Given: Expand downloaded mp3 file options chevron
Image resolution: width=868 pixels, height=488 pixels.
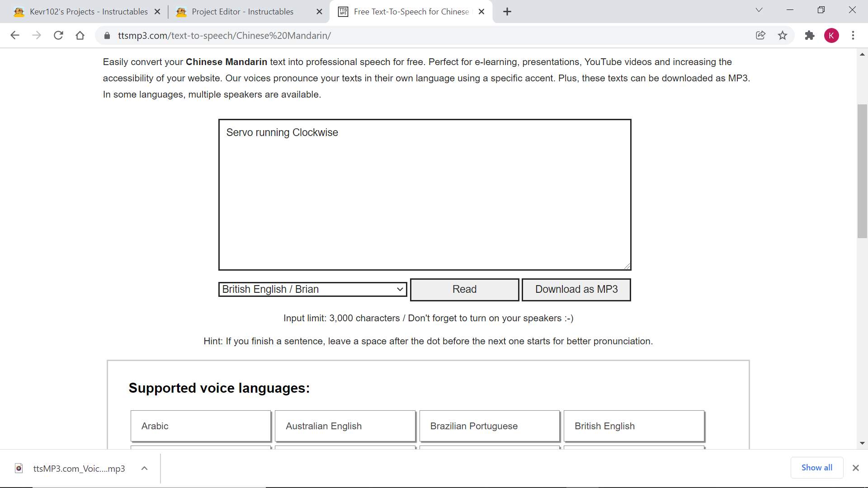Looking at the screenshot, I should [145, 468].
